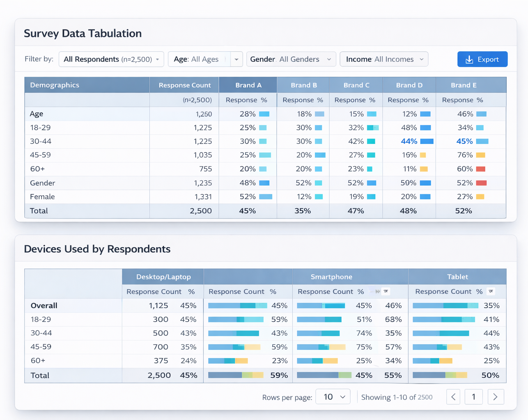Image resolution: width=528 pixels, height=420 pixels.
Task: Select the Brand D column header
Action: pyautogui.click(x=409, y=85)
